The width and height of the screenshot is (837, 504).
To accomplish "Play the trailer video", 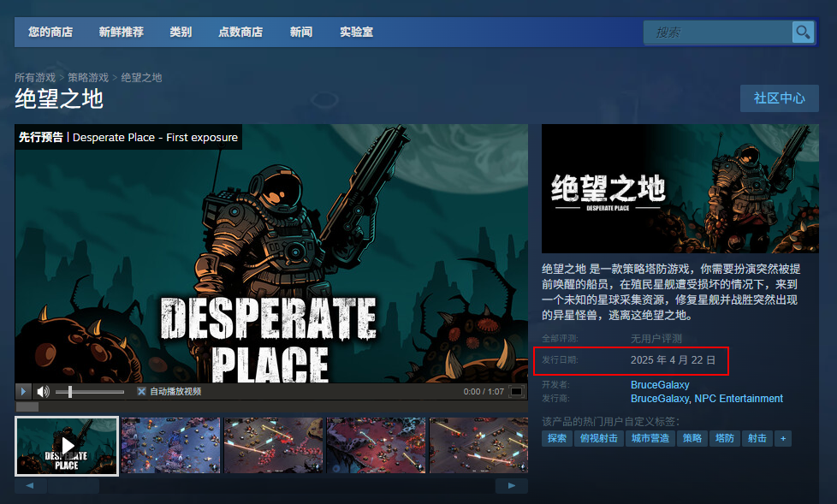I will tap(23, 391).
